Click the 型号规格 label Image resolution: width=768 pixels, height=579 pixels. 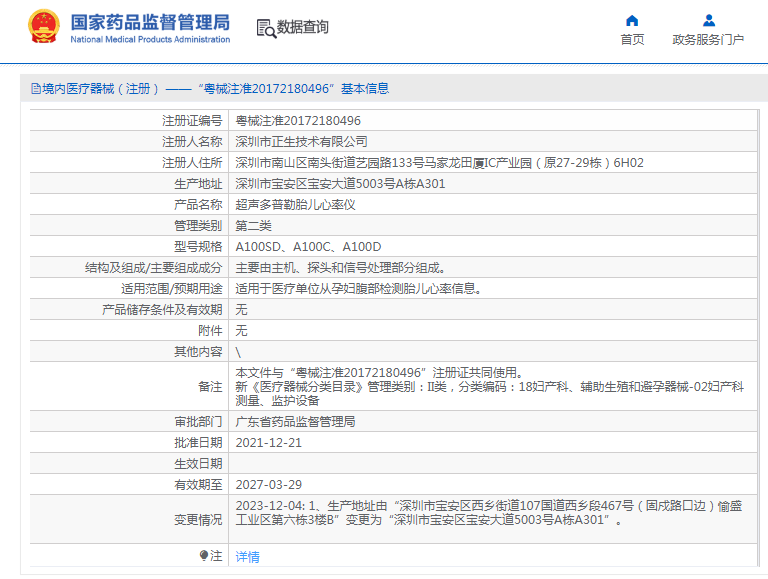(198, 247)
